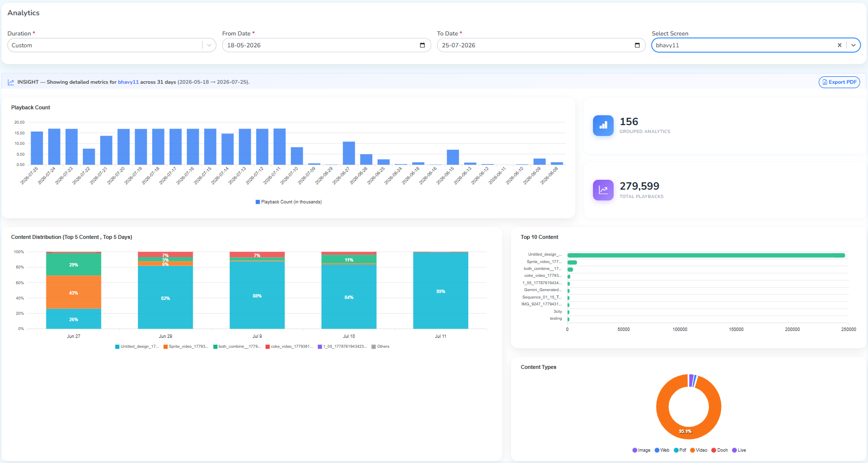
Task: Click the Grouped Analytics bar chart icon
Action: [603, 126]
